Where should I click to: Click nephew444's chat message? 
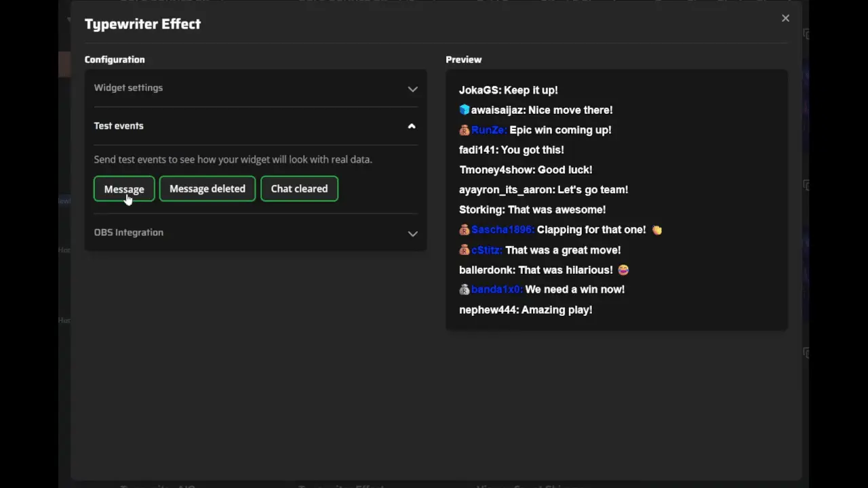[x=556, y=310]
